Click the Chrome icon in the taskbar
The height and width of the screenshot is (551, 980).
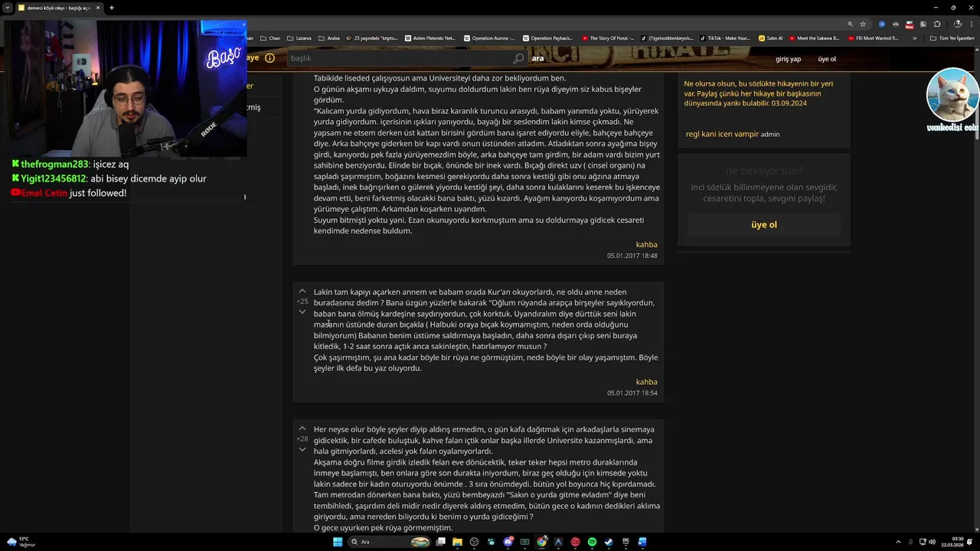point(541,542)
